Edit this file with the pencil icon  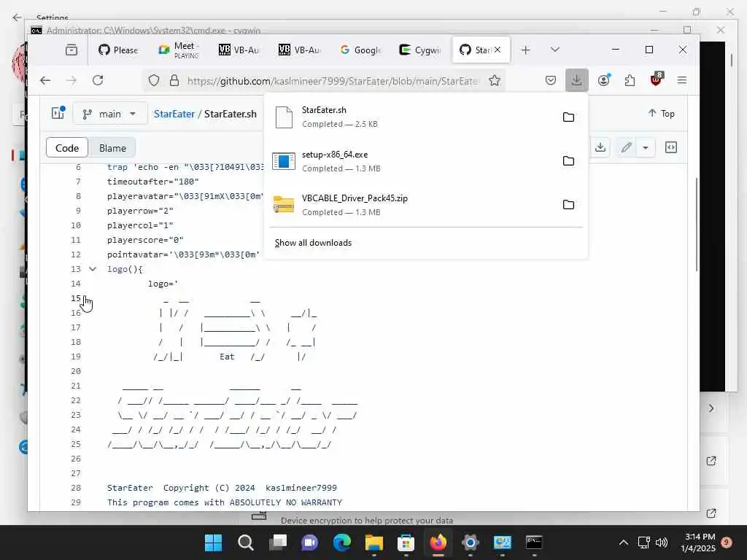pos(626,147)
